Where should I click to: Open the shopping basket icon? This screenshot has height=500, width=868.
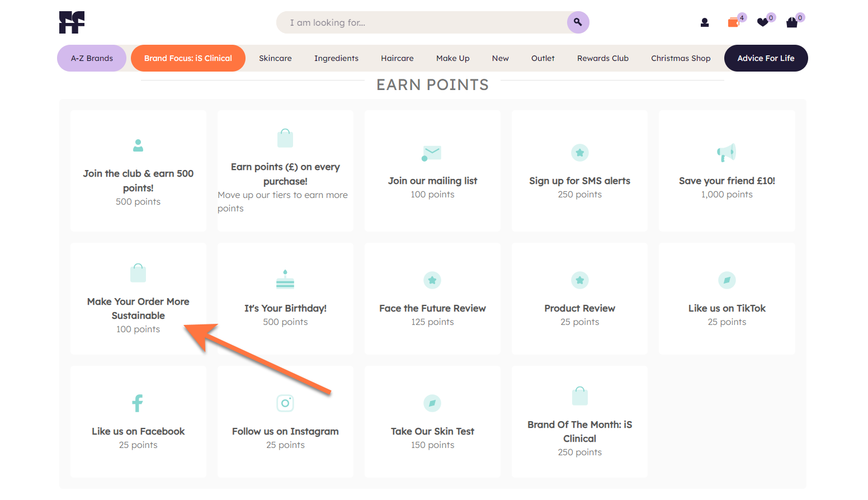click(792, 22)
